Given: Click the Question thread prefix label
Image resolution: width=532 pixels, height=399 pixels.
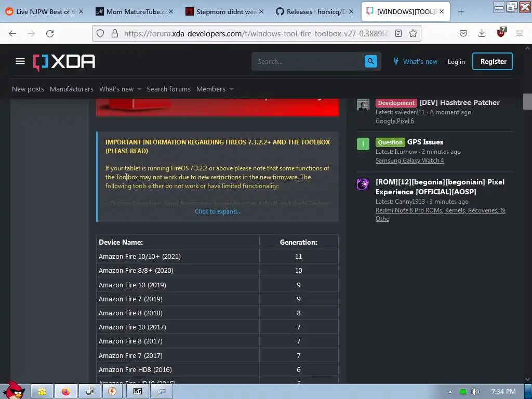Looking at the screenshot, I should click(390, 142).
